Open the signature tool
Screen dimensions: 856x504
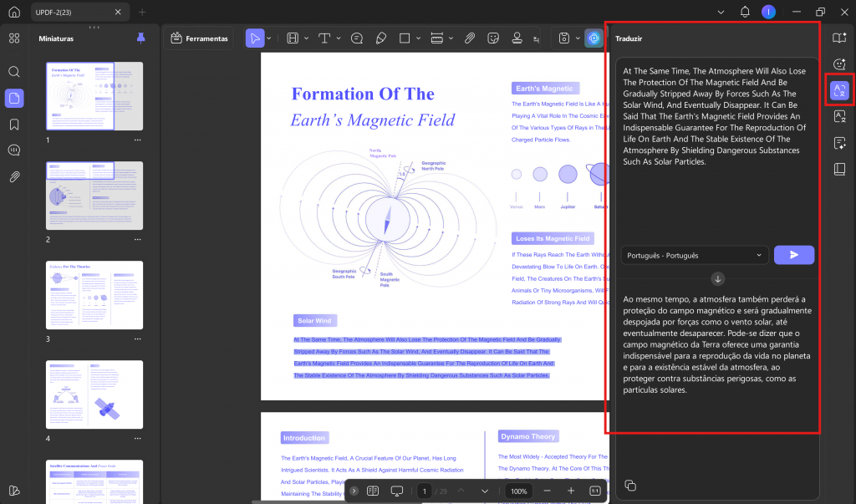pos(536,38)
